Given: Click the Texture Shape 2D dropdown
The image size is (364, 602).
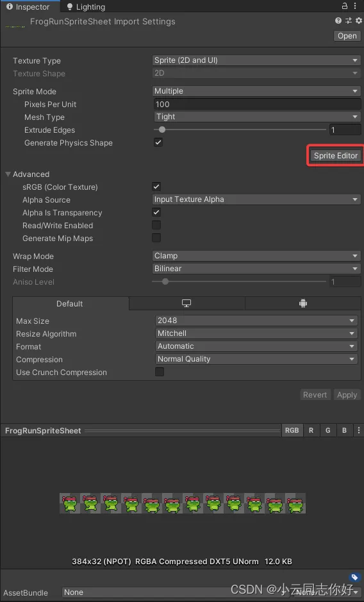Looking at the screenshot, I should tap(256, 73).
